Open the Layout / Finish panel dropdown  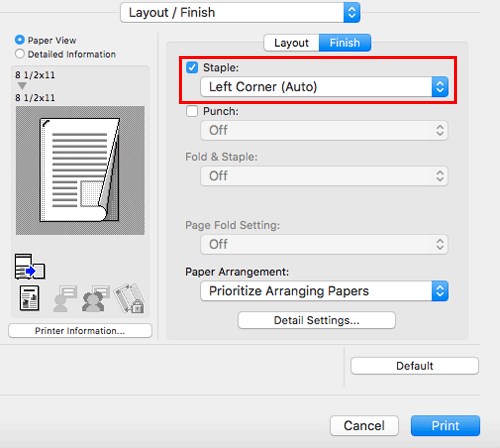point(240,13)
